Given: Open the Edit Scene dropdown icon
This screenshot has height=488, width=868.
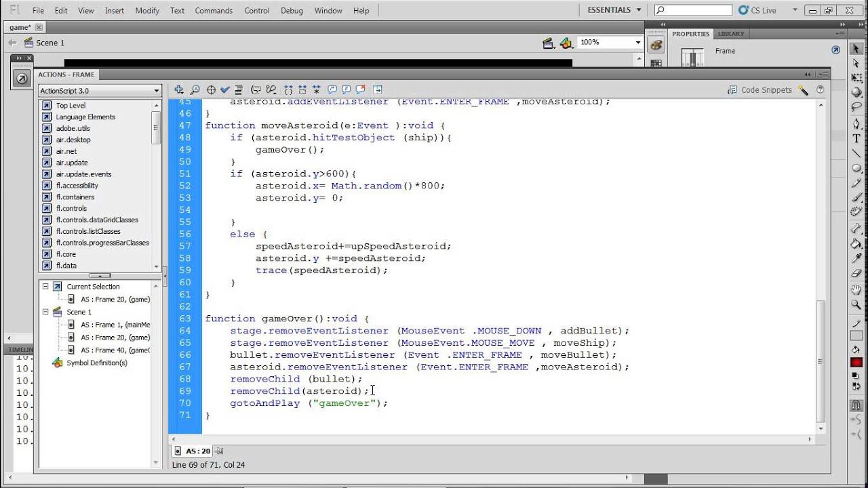Looking at the screenshot, I should [549, 43].
